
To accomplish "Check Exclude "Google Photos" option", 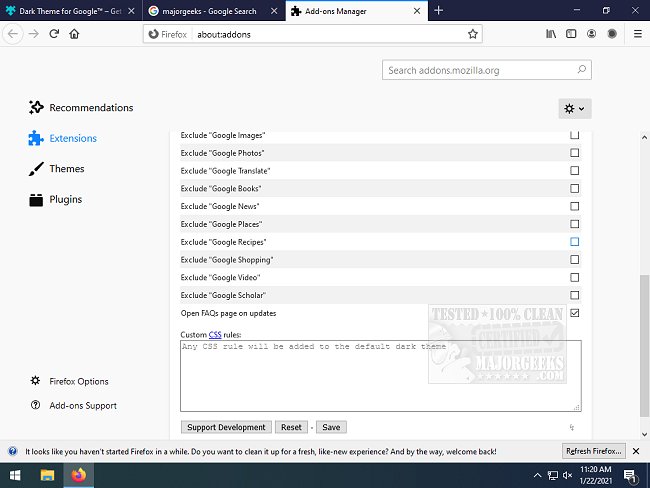I will pyautogui.click(x=575, y=153).
